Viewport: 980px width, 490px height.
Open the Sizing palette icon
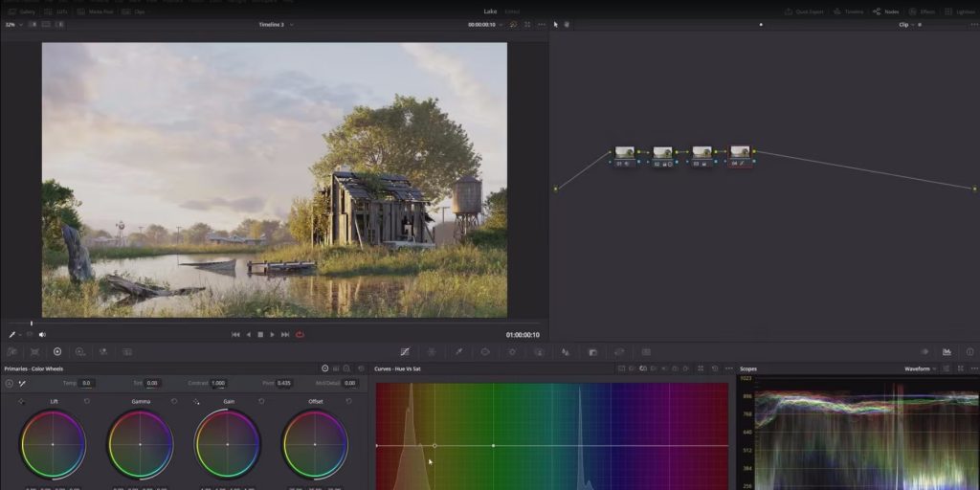pos(619,352)
